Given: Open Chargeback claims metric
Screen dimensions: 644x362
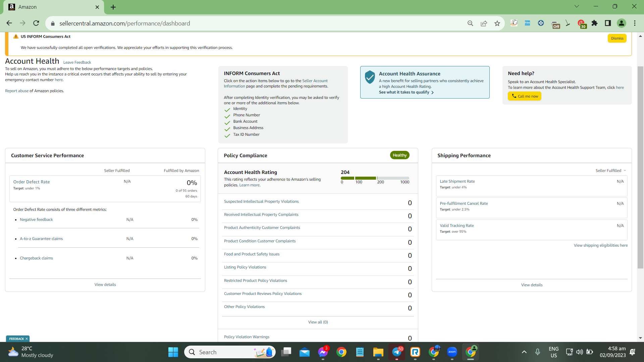Looking at the screenshot, I should [x=36, y=258].
